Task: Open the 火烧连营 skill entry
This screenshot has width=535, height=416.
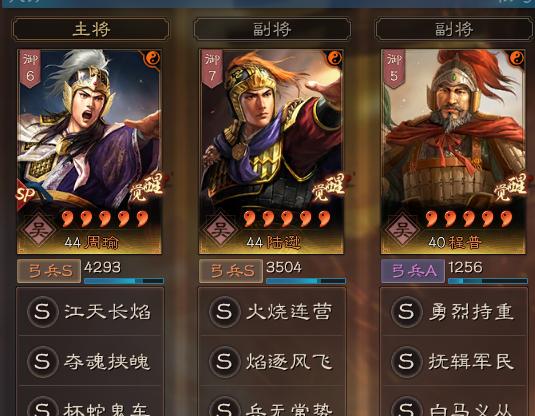Action: [x=272, y=312]
